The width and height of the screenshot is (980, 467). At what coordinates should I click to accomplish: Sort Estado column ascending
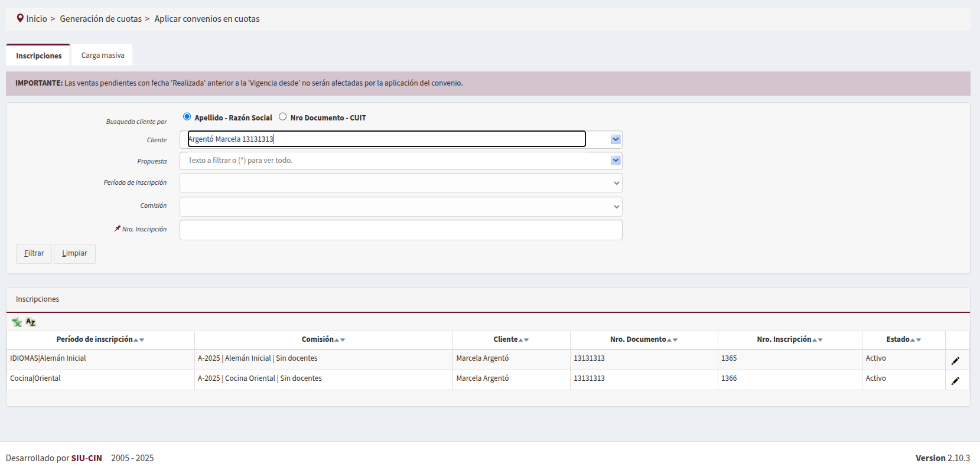[x=913, y=340]
